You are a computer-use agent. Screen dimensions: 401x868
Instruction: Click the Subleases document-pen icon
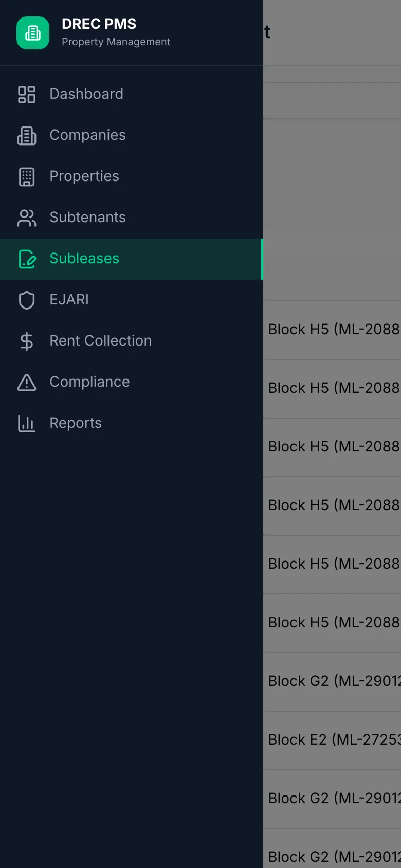pyautogui.click(x=27, y=259)
